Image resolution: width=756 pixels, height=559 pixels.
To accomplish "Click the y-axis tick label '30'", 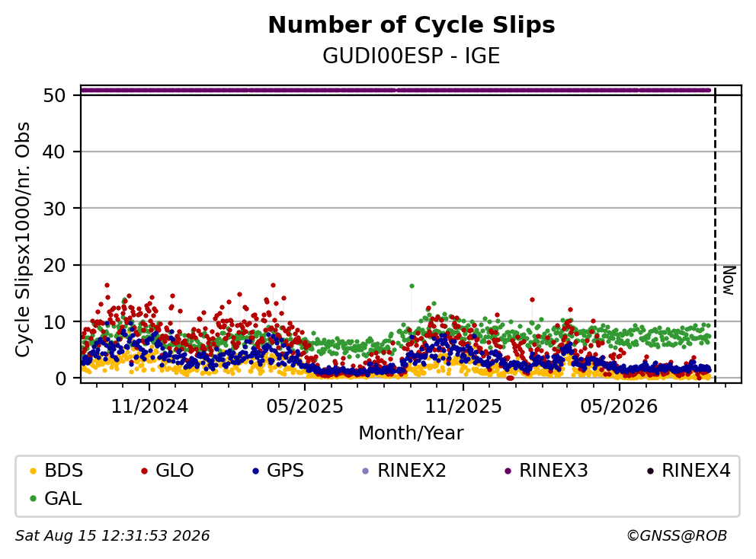I will (x=54, y=209).
